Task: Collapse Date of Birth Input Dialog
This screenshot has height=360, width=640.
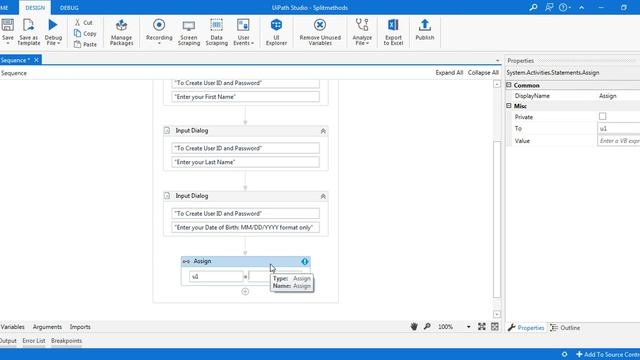Action: 323,196
